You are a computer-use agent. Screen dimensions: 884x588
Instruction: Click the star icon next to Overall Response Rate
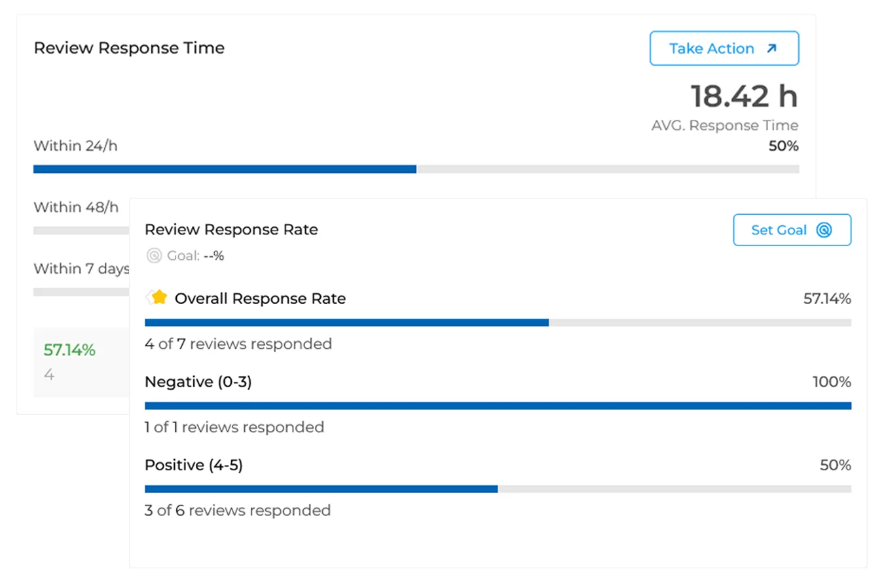click(x=158, y=298)
